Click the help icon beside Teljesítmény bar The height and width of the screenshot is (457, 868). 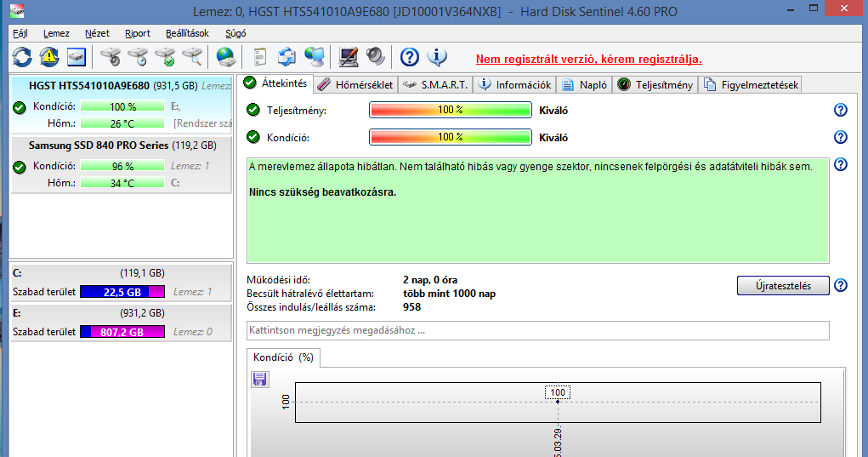coord(840,110)
